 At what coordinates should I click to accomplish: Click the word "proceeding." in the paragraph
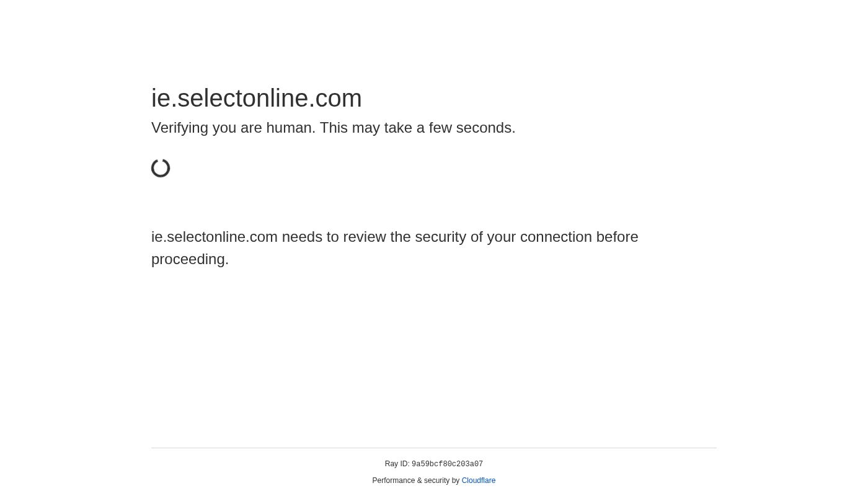190,259
